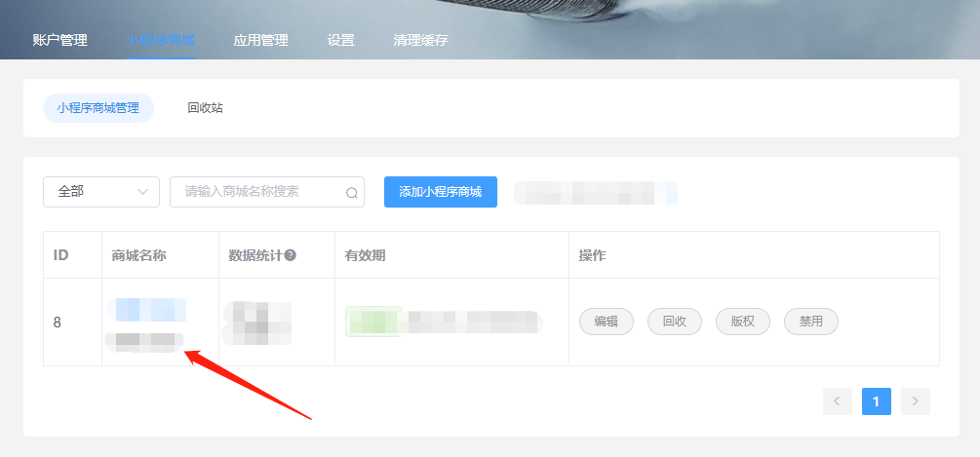Image resolution: width=980 pixels, height=457 pixels.
Task: Open the 账户管理 top tab
Action: tap(59, 40)
